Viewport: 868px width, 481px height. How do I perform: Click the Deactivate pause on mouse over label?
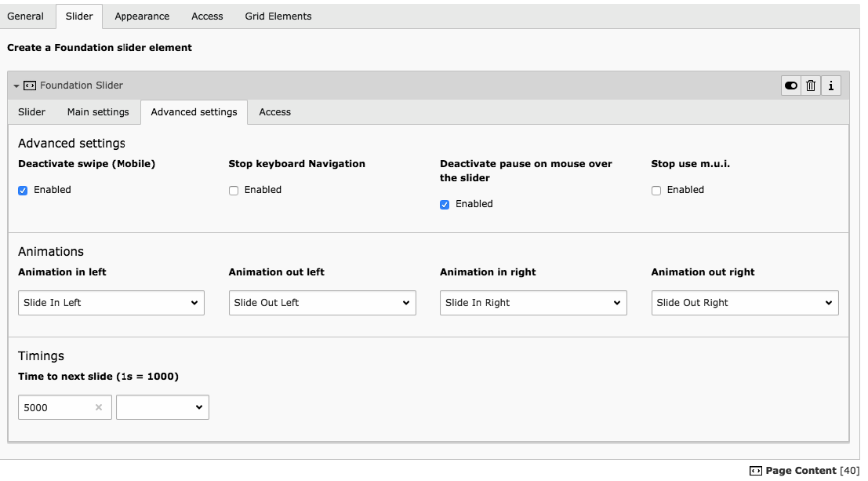[526, 171]
